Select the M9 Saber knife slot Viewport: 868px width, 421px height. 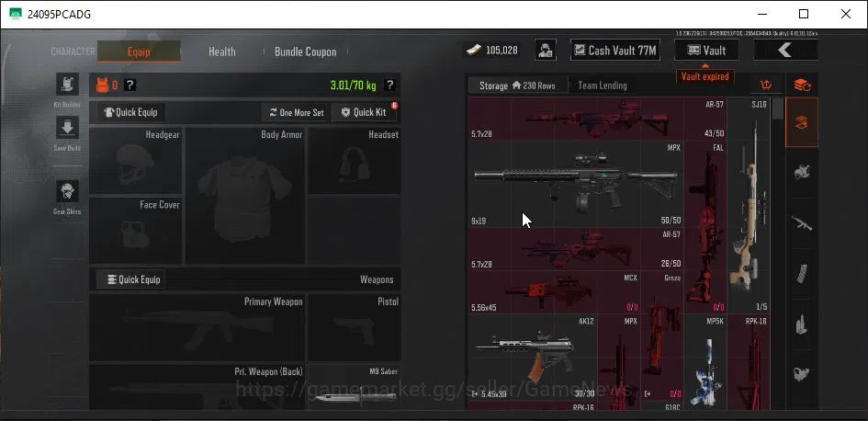[x=355, y=387]
